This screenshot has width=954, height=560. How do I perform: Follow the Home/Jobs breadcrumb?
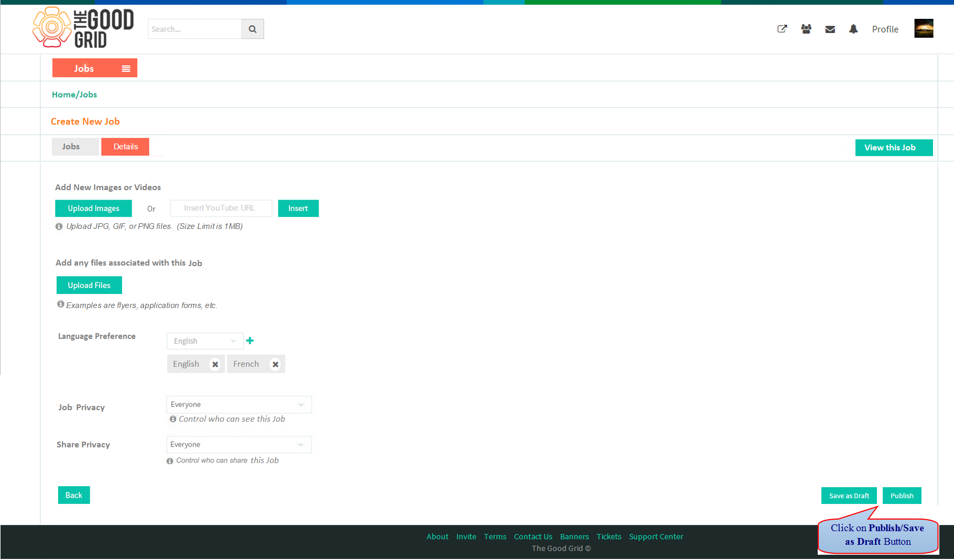(74, 95)
